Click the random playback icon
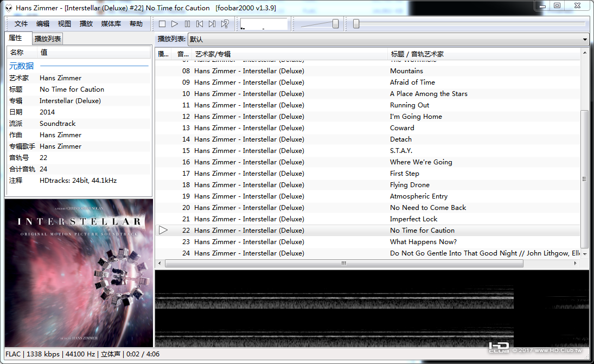 point(225,24)
